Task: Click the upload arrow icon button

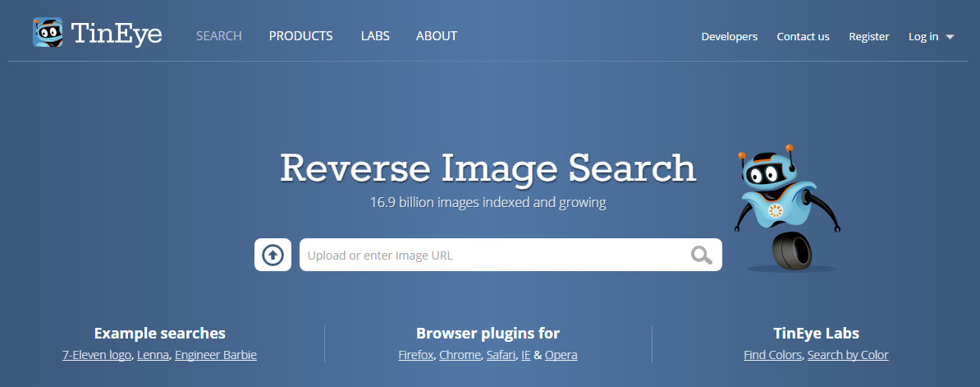Action: tap(272, 255)
